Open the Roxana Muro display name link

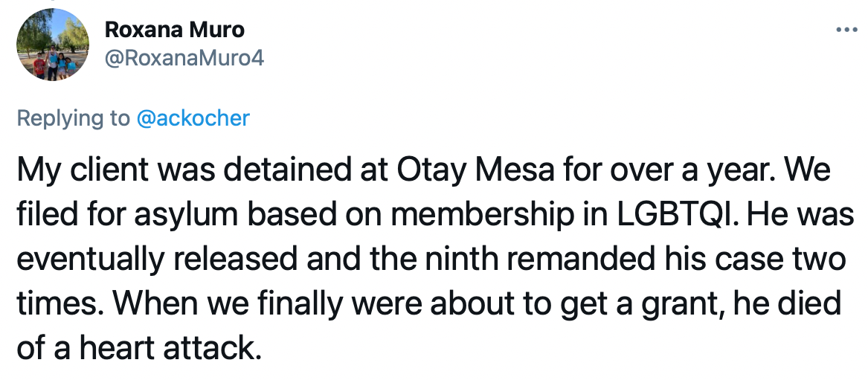[x=174, y=30]
